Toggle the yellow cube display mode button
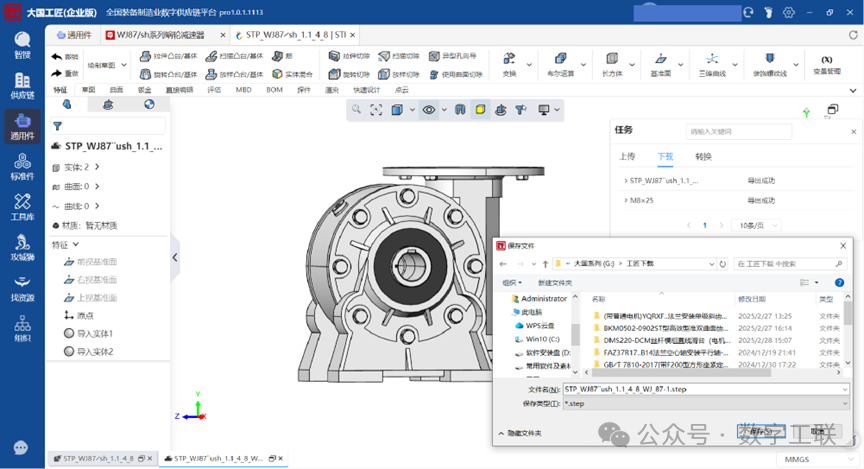Image resolution: width=864 pixels, height=469 pixels. coord(480,110)
